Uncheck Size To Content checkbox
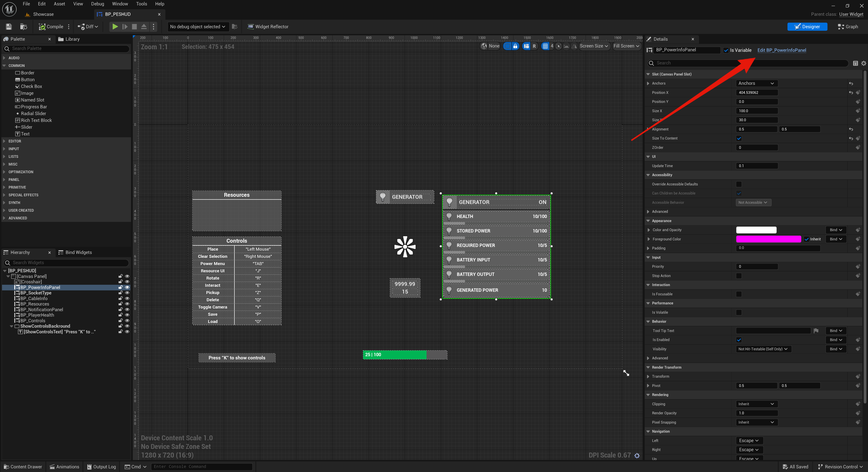The width and height of the screenshot is (868, 472). (x=739, y=138)
